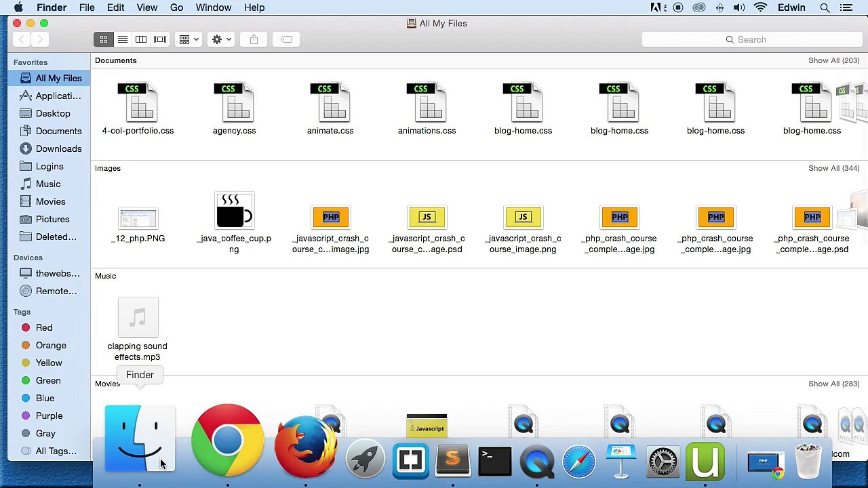Screen dimensions: 868x488
Task: Switch to list view in toolbar
Action: click(123, 39)
